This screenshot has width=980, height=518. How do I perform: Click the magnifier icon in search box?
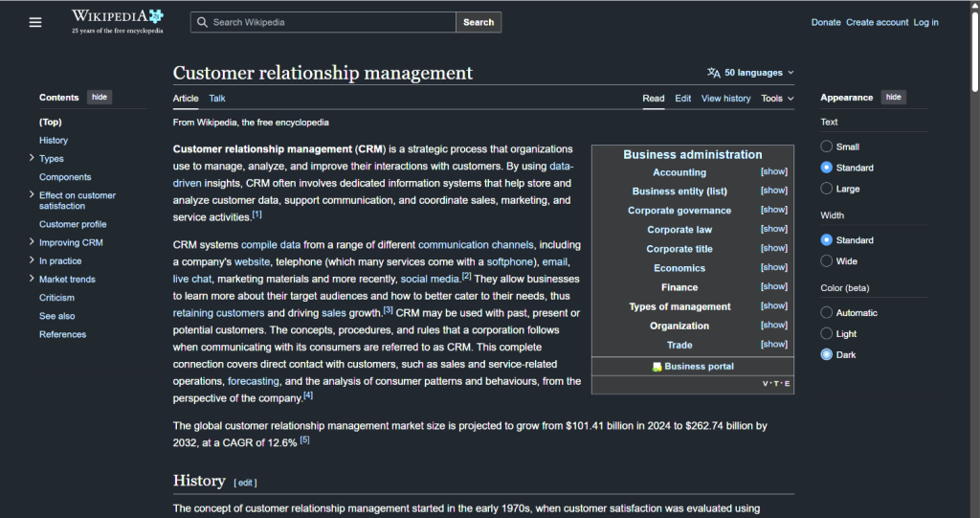click(202, 22)
